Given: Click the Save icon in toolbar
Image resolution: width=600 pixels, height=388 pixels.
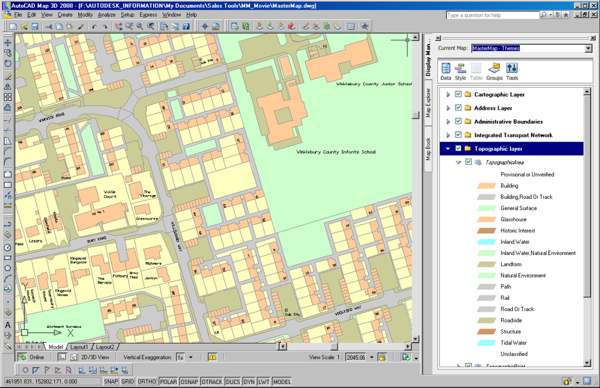Looking at the screenshot, I should click(x=35, y=26).
